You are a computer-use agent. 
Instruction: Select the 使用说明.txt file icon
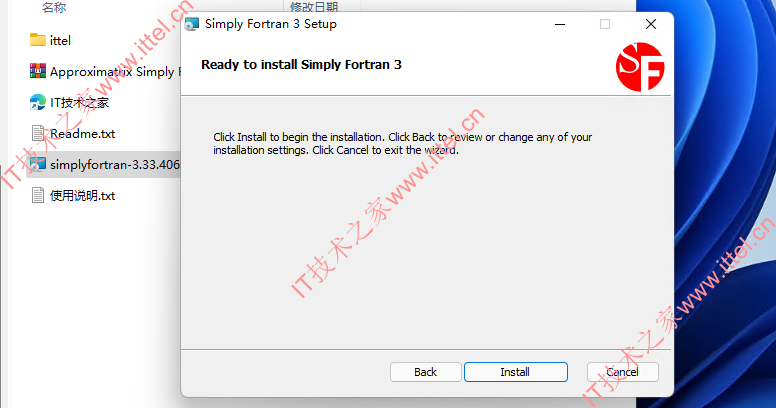(x=38, y=195)
